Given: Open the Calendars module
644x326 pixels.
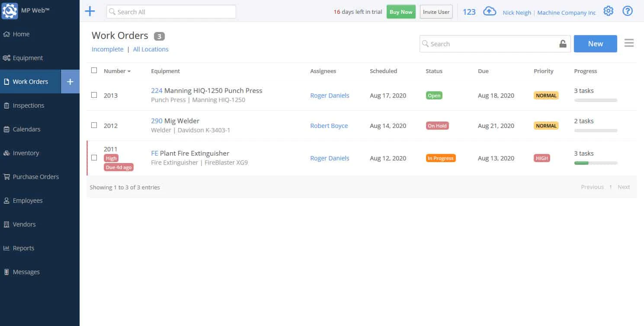Looking at the screenshot, I should coord(27,129).
